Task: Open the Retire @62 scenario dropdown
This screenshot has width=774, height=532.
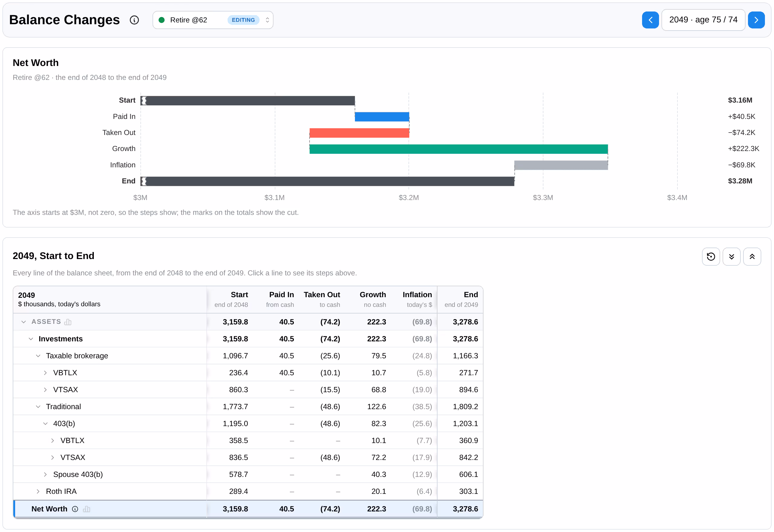Action: coord(213,20)
